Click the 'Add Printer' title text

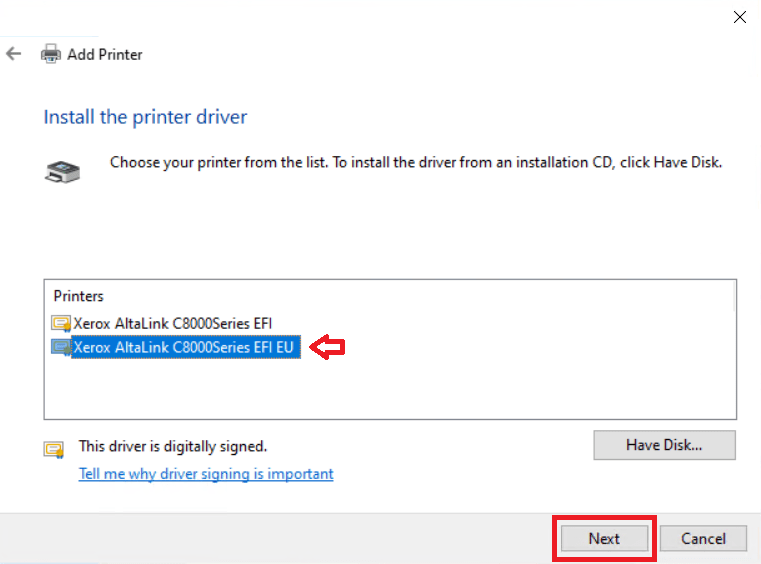(104, 54)
